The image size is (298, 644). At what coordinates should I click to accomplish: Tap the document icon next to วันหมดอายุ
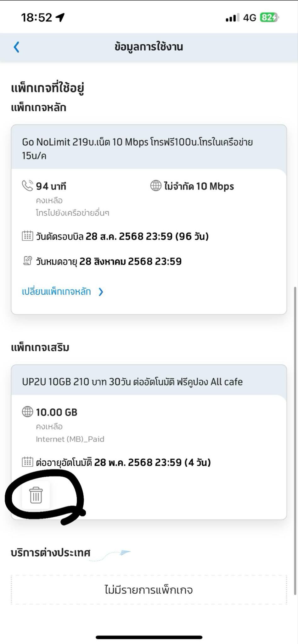[27, 261]
